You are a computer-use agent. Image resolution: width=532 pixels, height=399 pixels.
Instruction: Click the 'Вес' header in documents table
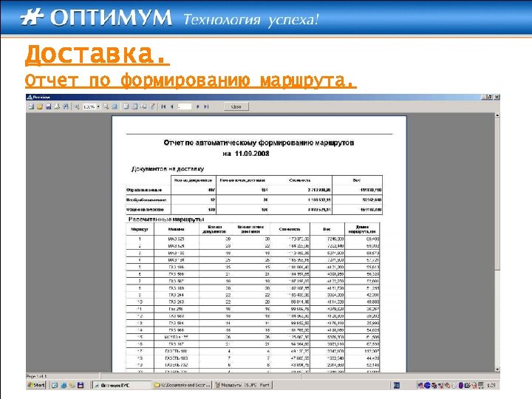[x=357, y=180]
